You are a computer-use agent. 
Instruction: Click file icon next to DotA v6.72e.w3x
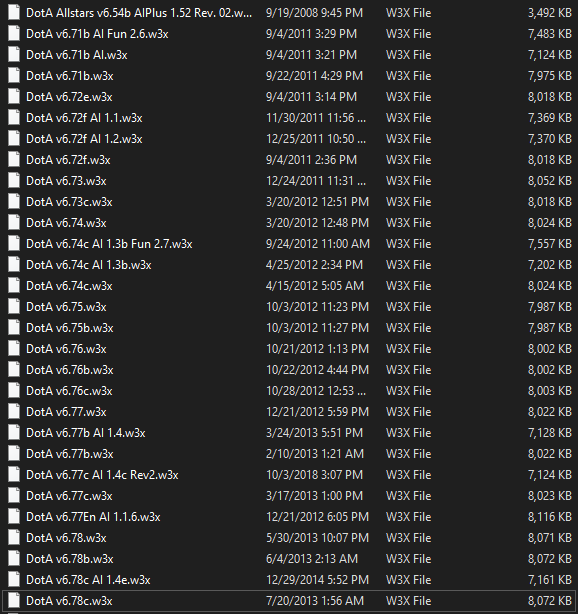14,97
